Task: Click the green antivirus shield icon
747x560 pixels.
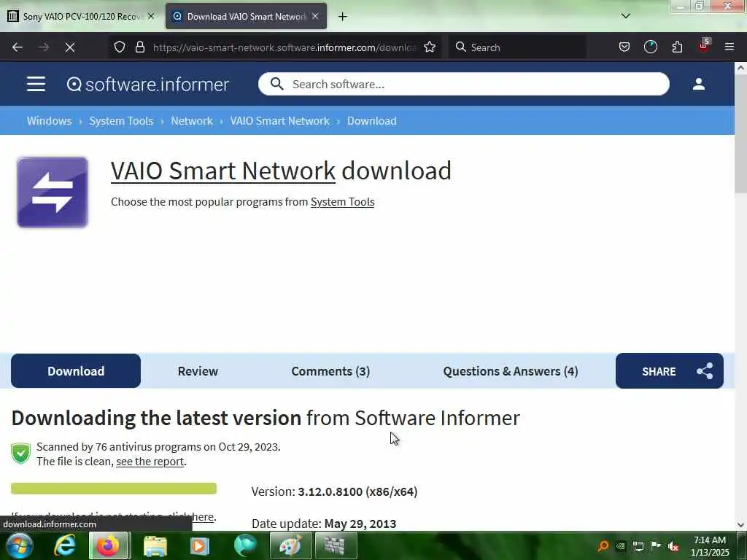Action: click(x=20, y=454)
